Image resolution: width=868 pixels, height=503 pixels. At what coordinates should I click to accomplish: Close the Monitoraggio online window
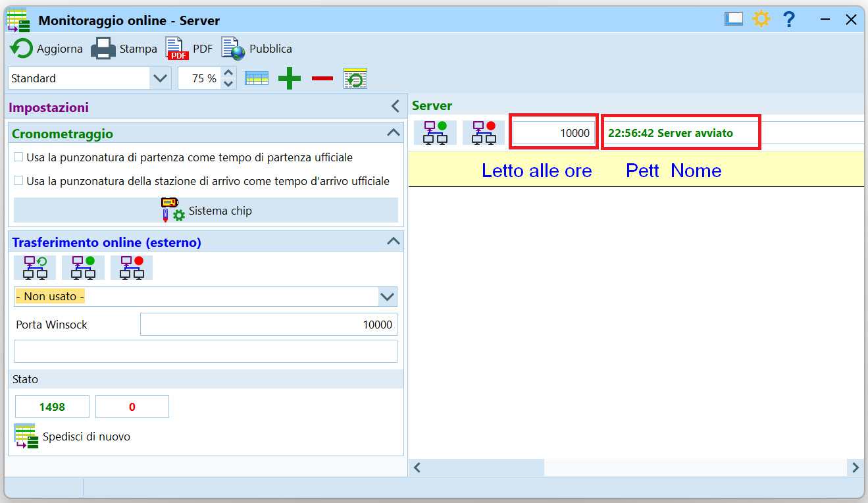coord(851,19)
